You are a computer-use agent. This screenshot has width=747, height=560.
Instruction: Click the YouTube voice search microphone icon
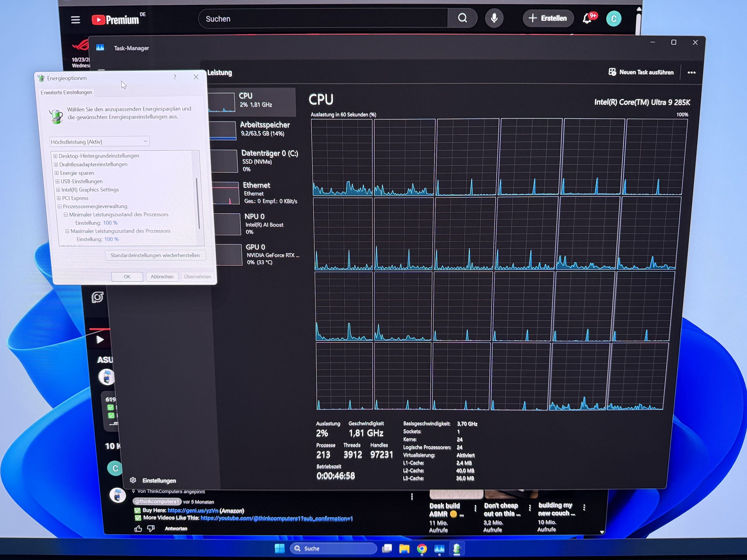point(494,18)
